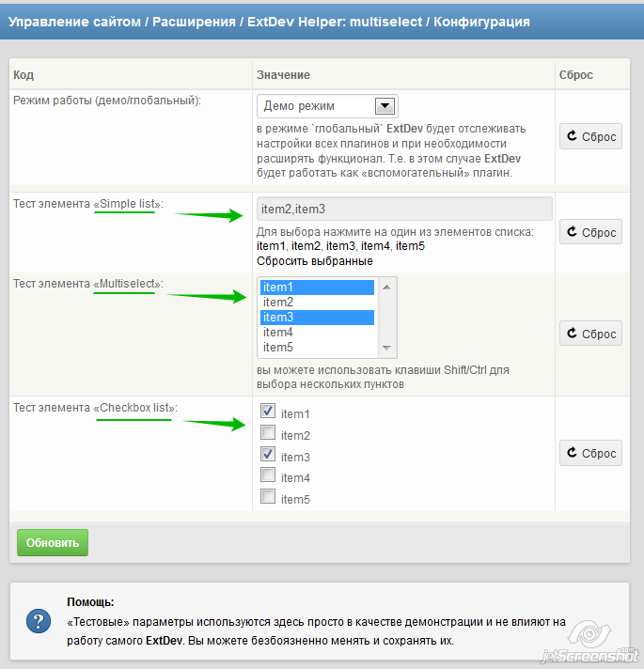Uncheck the item3 checkbox
The width and height of the screenshot is (644, 669).
pos(268,455)
